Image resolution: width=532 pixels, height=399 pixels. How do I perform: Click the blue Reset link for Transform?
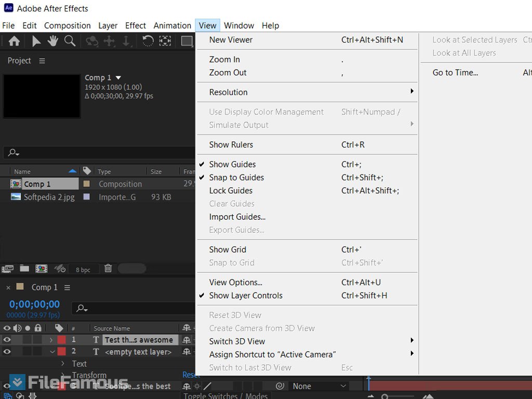(190, 375)
